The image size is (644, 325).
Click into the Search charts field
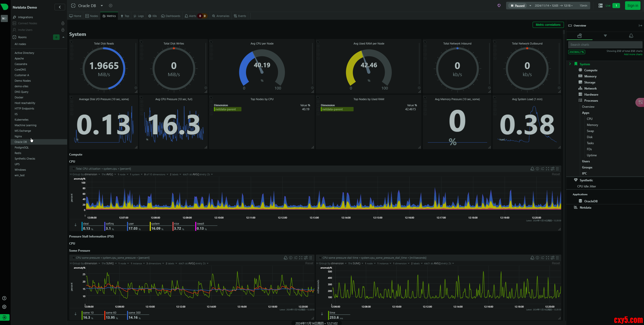click(x=605, y=45)
